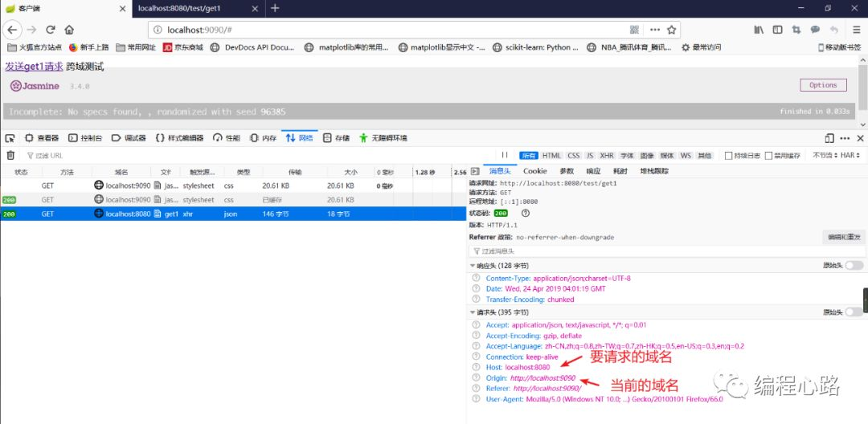Enable the 禁用缓存 checkbox
The width and height of the screenshot is (868, 424).
[x=769, y=156]
